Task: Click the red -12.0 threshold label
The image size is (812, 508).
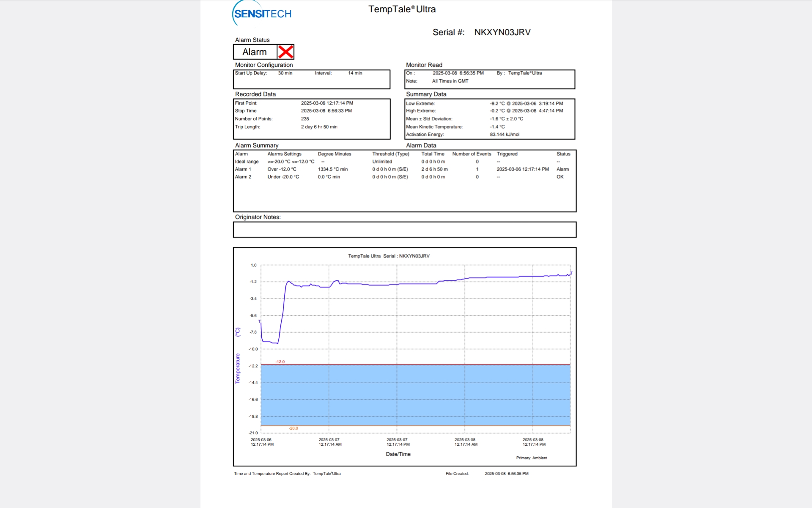Action: [280, 362]
